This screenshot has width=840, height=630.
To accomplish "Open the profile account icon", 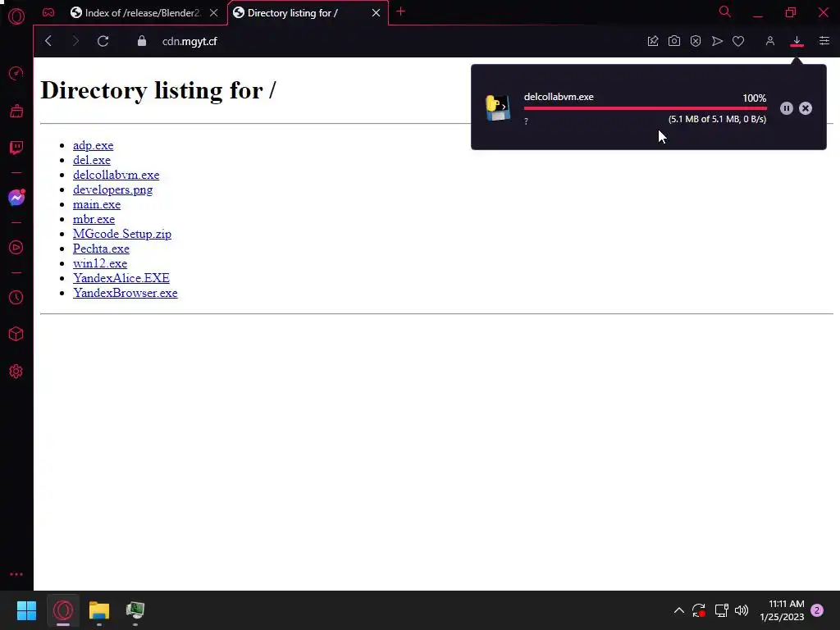I will pos(769,41).
